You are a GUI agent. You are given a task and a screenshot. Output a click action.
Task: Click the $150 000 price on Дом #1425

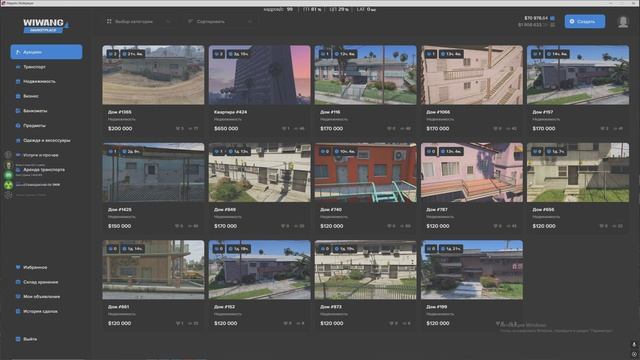(x=120, y=226)
